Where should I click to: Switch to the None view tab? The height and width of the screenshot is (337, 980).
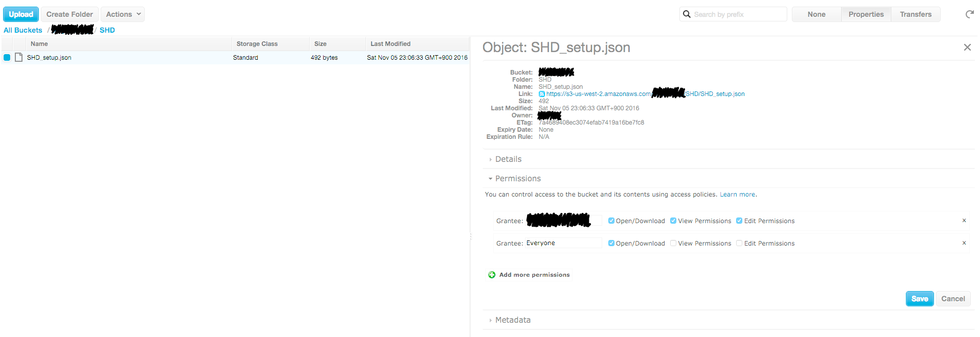816,14
